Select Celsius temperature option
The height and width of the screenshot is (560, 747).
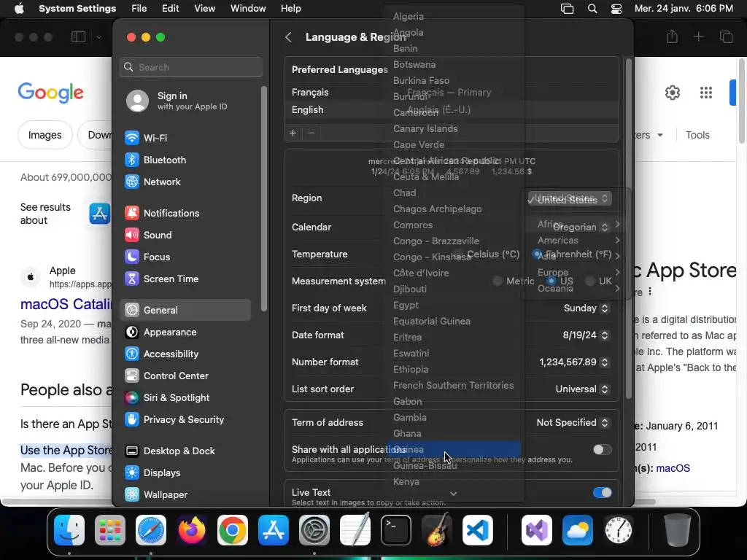pos(458,254)
